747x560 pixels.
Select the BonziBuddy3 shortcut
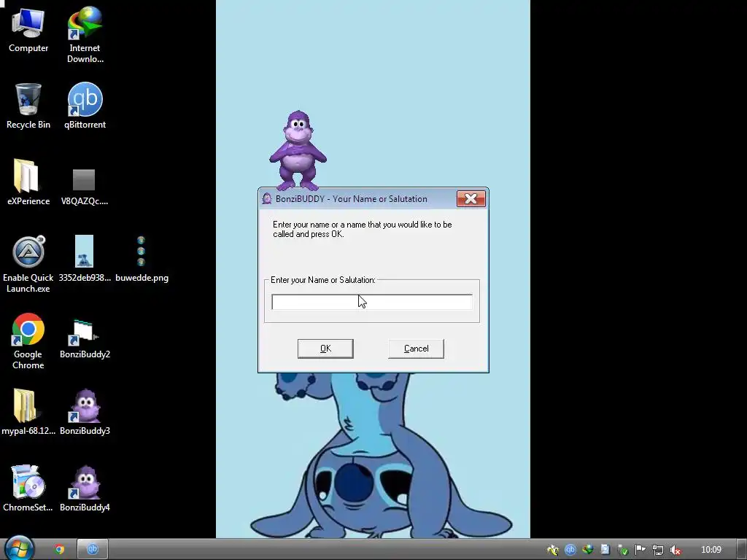(x=85, y=413)
